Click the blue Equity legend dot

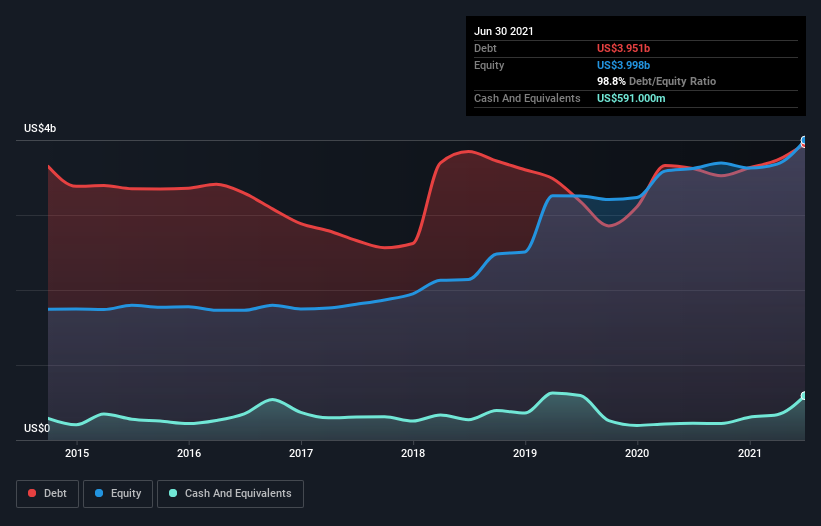[99, 493]
